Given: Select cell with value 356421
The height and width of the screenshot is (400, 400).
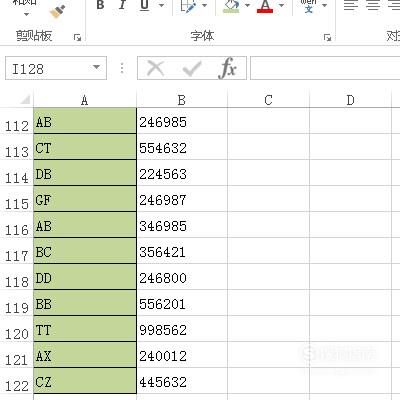Looking at the screenshot, I should [x=182, y=251].
